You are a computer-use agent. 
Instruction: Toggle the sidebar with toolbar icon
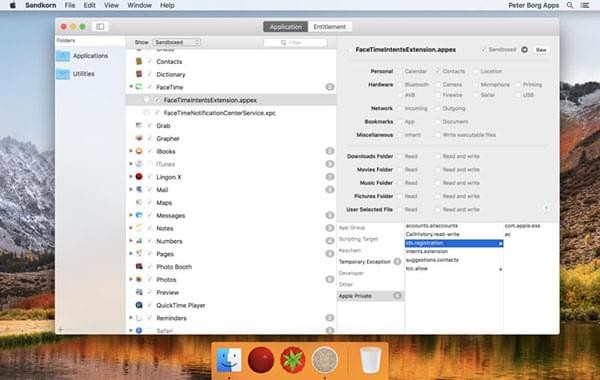(100, 26)
